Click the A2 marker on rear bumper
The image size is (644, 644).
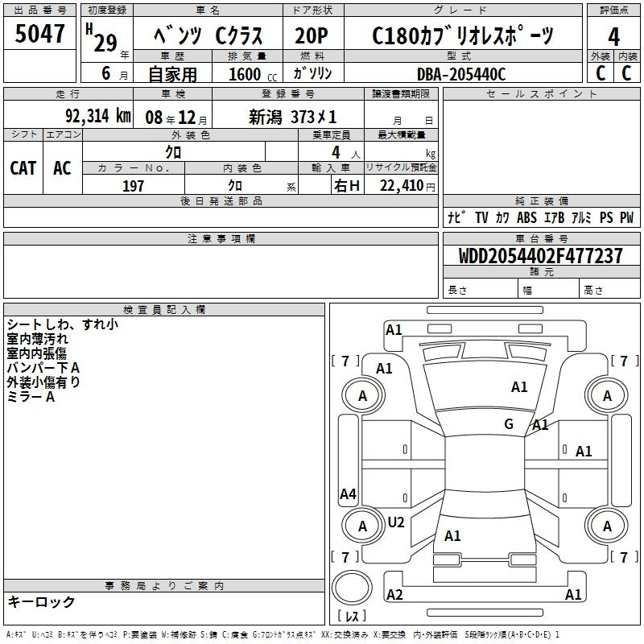[394, 595]
